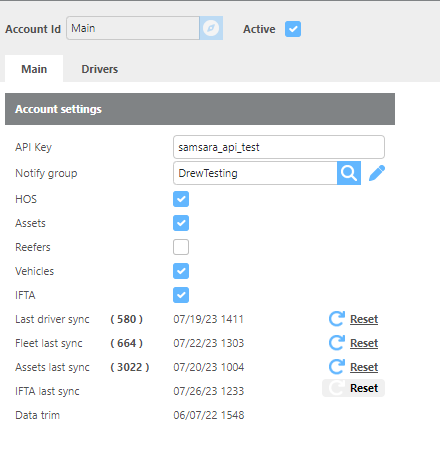Viewport: 440px width, 454px height.
Task: Edit Notify group with the pencil icon
Action: coord(377,173)
